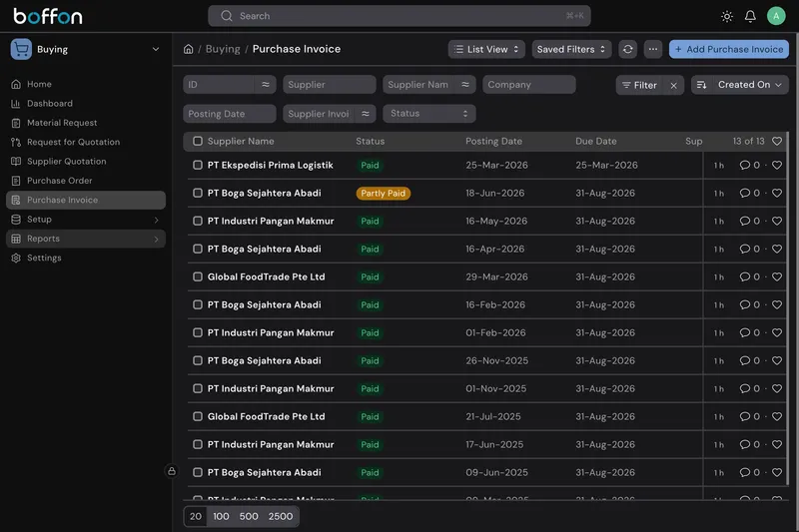The width and height of the screenshot is (799, 532).
Task: Click the boffon logo
Action: click(48, 16)
